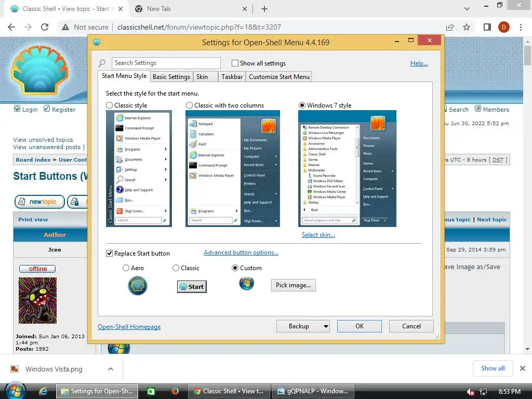Image resolution: width=532 pixels, height=399 pixels.
Task: Open the Help... link
Action: 419,63
